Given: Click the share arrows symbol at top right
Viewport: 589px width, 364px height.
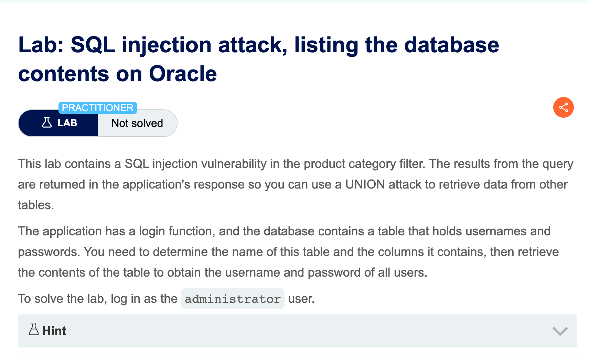Looking at the screenshot, I should [563, 107].
